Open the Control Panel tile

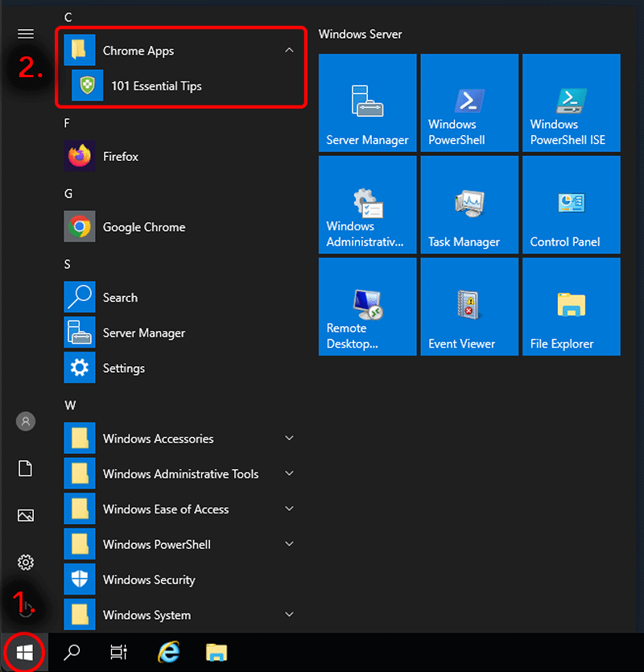571,205
